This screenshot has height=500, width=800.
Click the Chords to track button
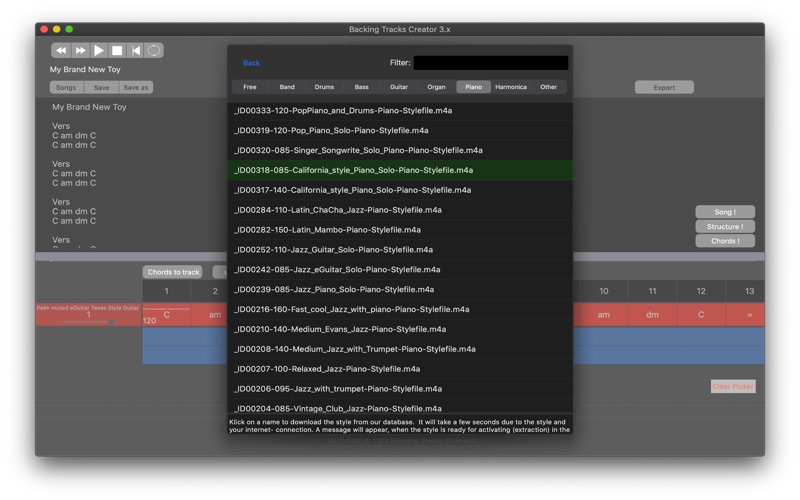173,272
